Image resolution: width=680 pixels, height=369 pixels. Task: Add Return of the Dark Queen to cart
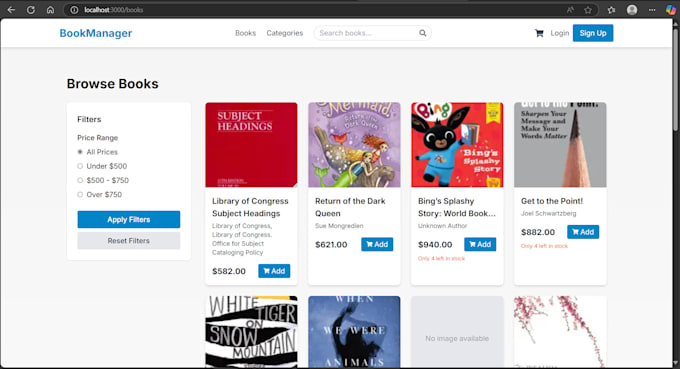click(x=377, y=245)
